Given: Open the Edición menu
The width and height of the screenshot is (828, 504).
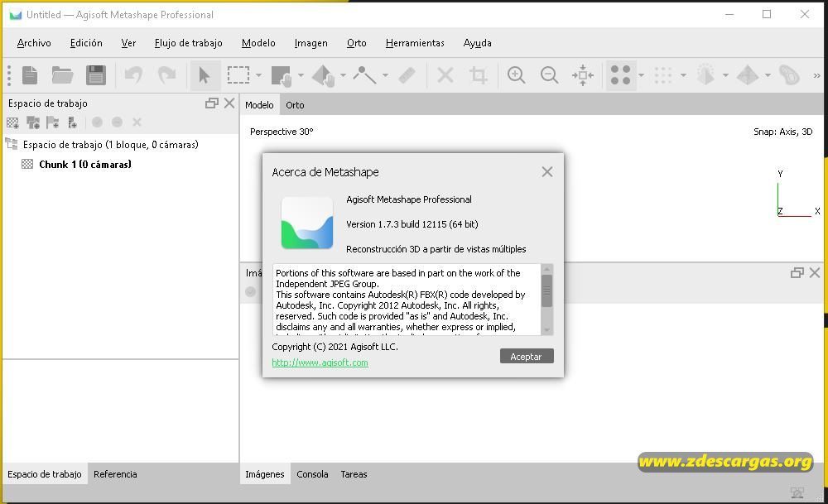Looking at the screenshot, I should pos(86,43).
